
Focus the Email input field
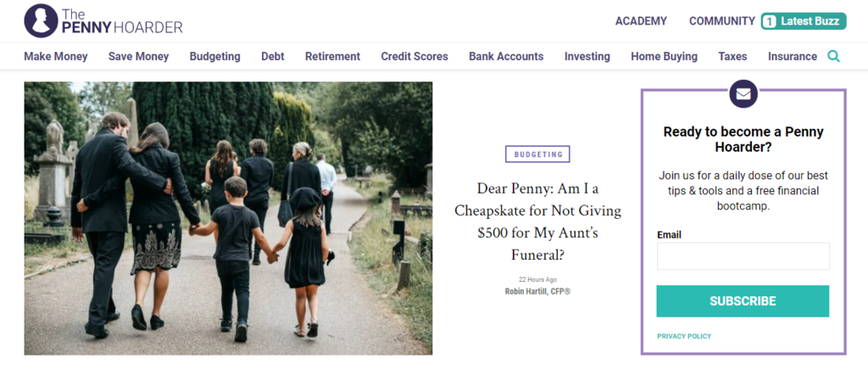pyautogui.click(x=743, y=256)
